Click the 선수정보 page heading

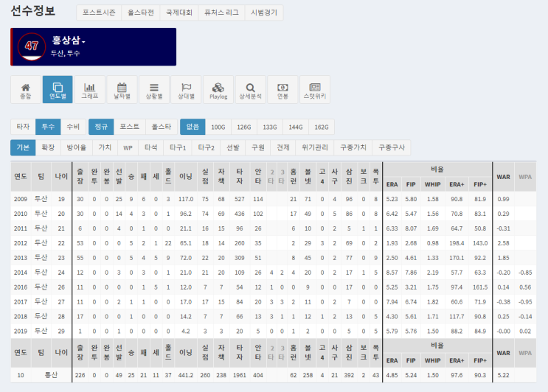[33, 11]
